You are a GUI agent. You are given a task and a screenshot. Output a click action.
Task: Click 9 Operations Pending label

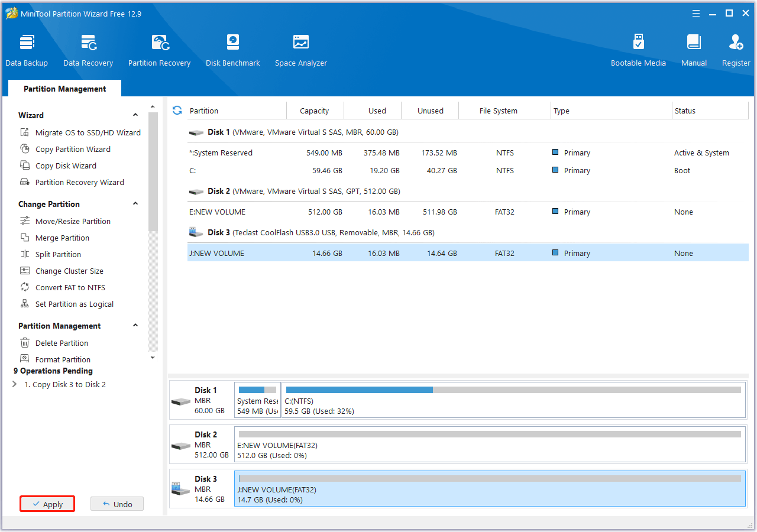pos(53,371)
